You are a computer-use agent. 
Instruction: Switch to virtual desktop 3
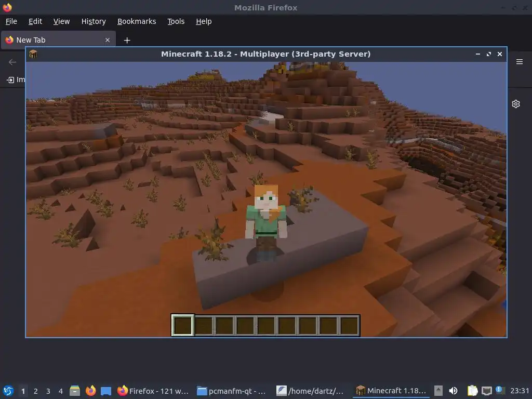point(48,391)
